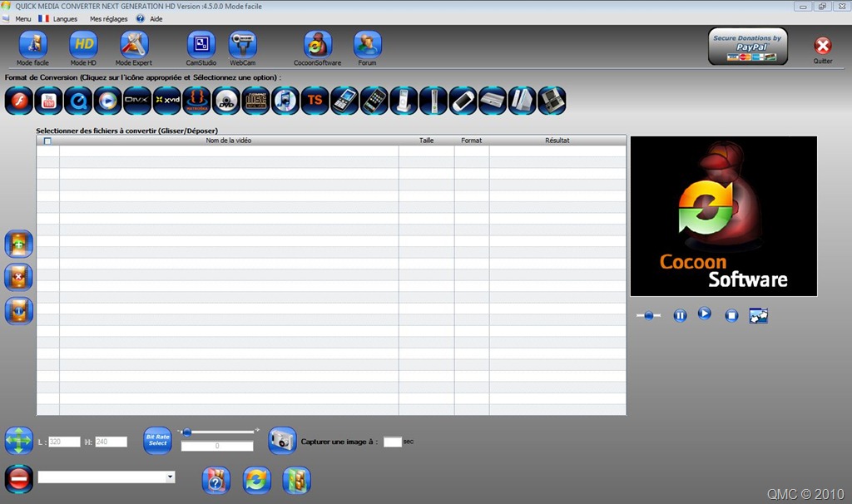Select the Flash format conversion icon

(x=19, y=101)
